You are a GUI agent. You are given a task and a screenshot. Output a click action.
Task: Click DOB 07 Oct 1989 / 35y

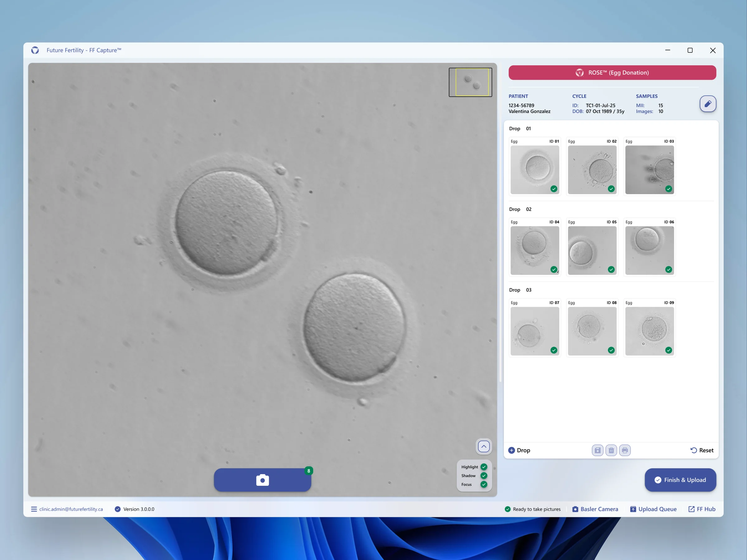tap(605, 111)
